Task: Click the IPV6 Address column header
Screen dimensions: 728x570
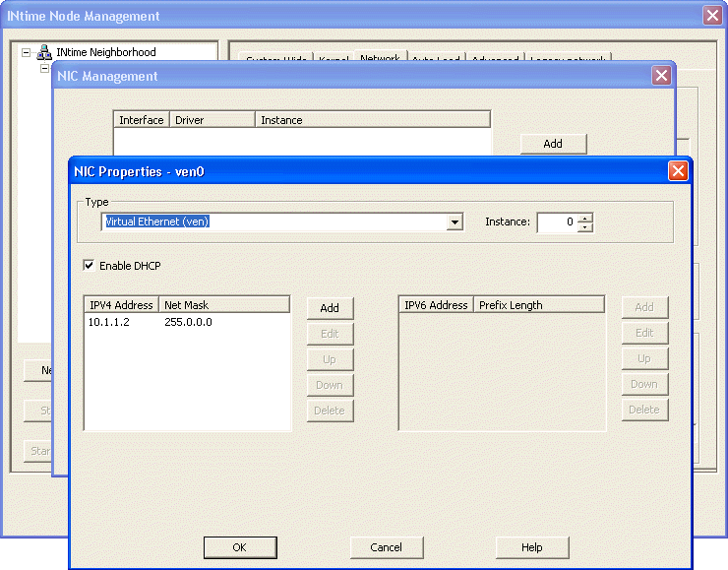Action: tap(436, 305)
